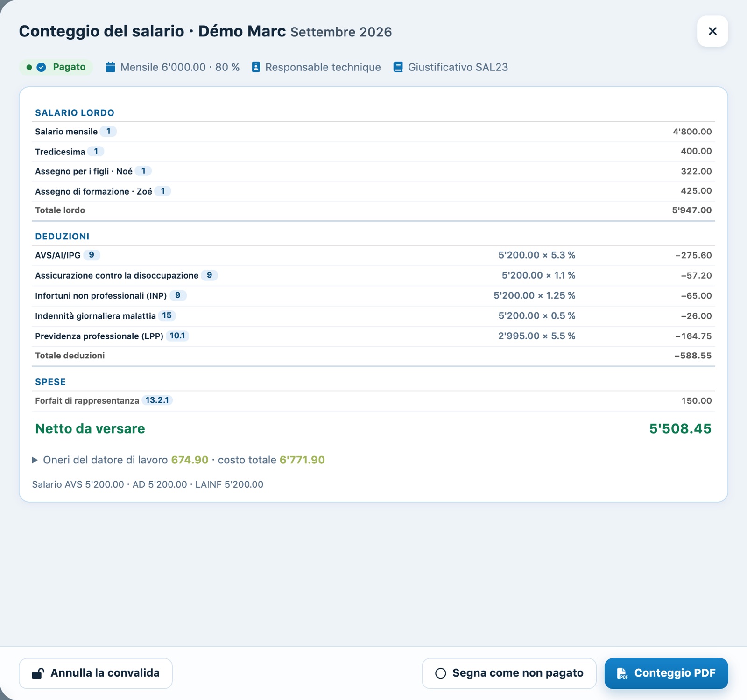
Task: Click the calculation 2'995.00 × 5.5 %
Action: pyautogui.click(x=537, y=336)
